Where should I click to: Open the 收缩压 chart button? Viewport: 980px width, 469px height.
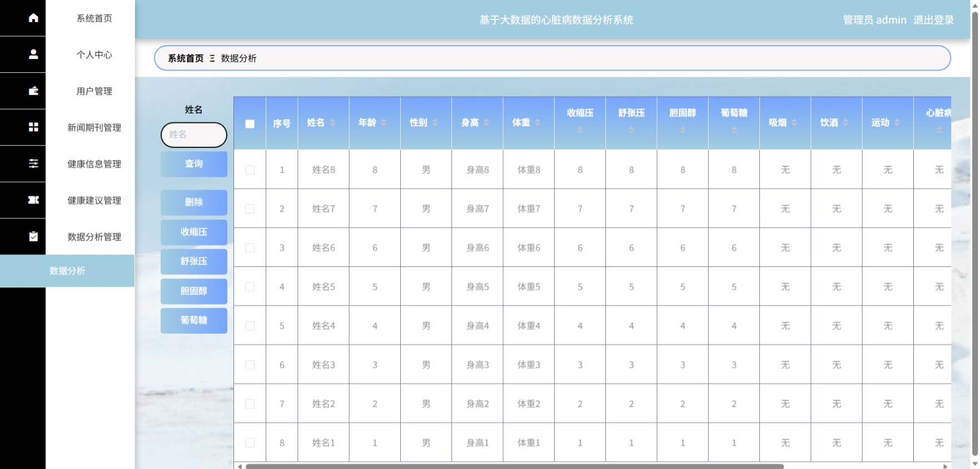point(194,232)
